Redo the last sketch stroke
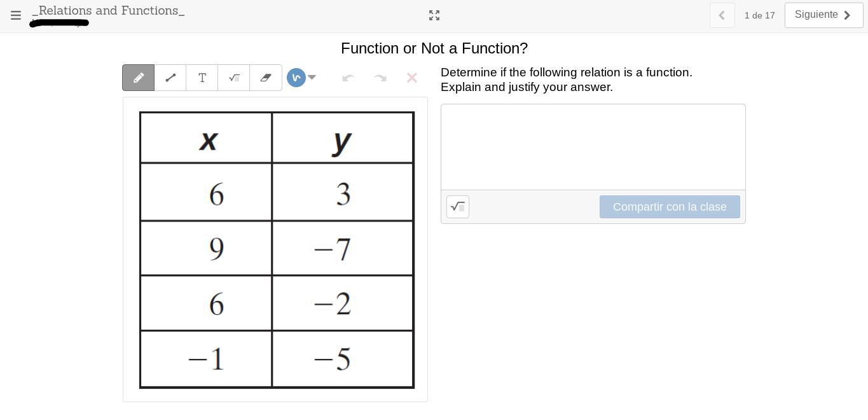Screen dimensions: 868x420 [x=380, y=78]
